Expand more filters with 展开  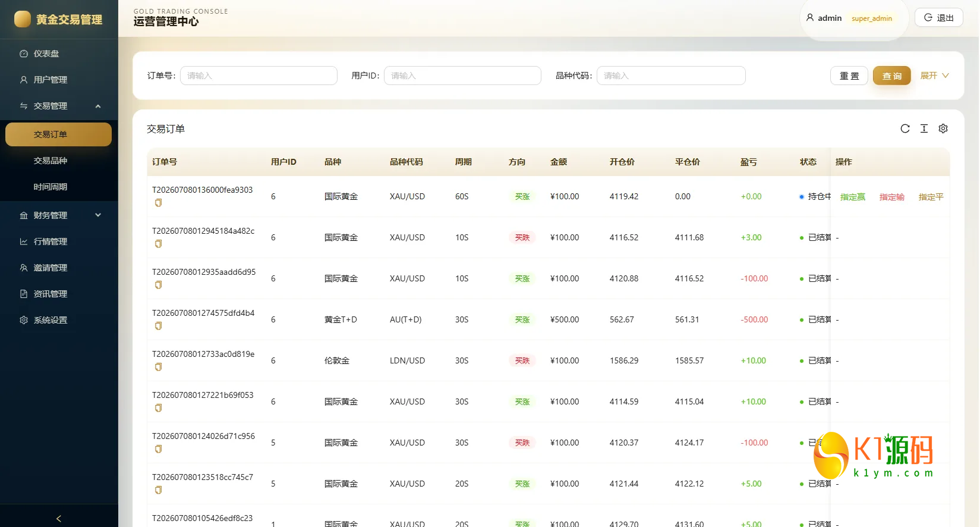935,76
